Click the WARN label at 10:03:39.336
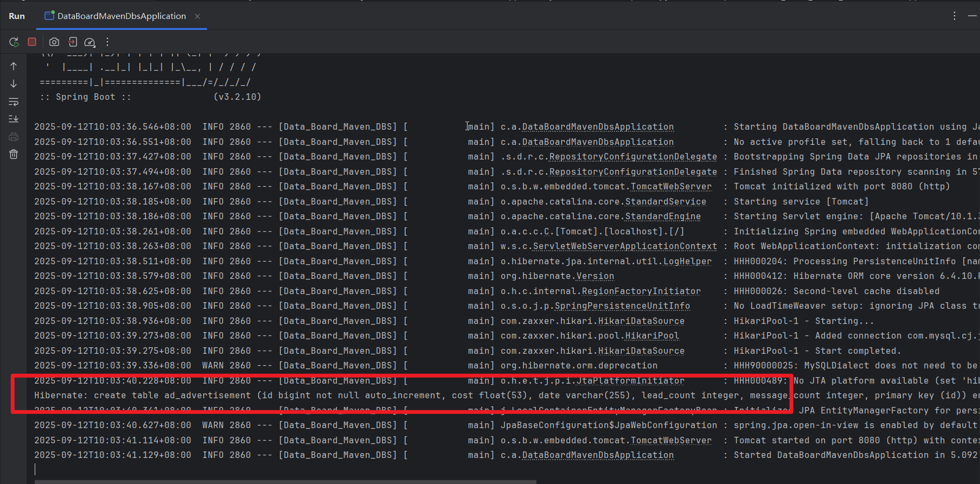 pyautogui.click(x=213, y=366)
